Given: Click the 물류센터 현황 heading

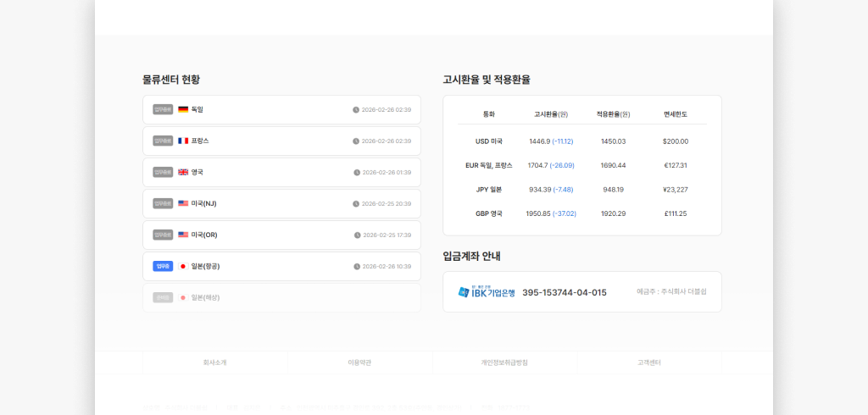Looking at the screenshot, I should 171,80.
